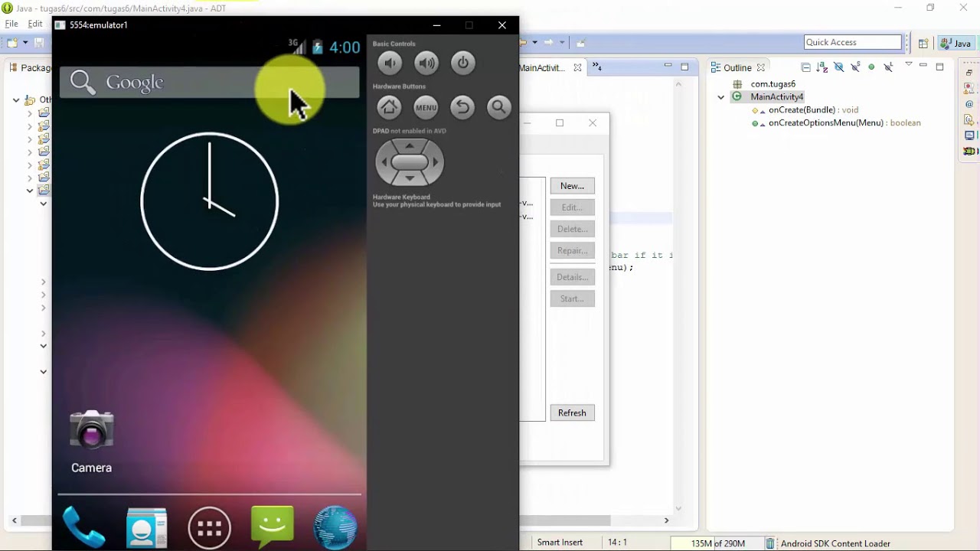Tap the analog clock widget
980x551 pixels.
pyautogui.click(x=210, y=201)
